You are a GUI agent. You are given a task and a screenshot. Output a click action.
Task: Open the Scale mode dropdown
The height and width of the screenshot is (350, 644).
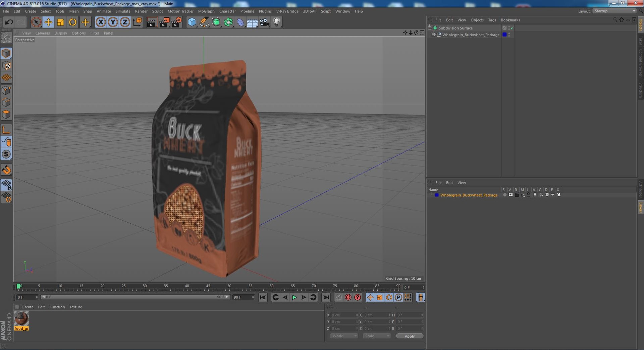tap(377, 336)
